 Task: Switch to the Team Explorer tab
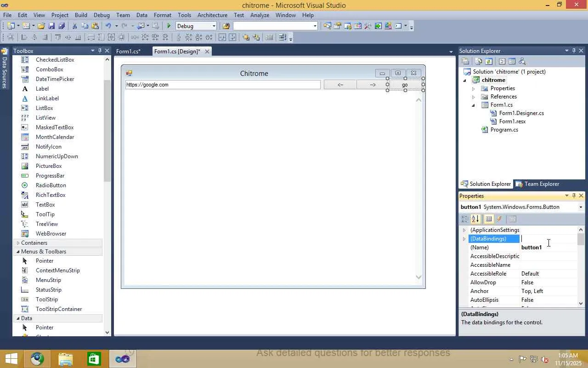click(x=537, y=184)
